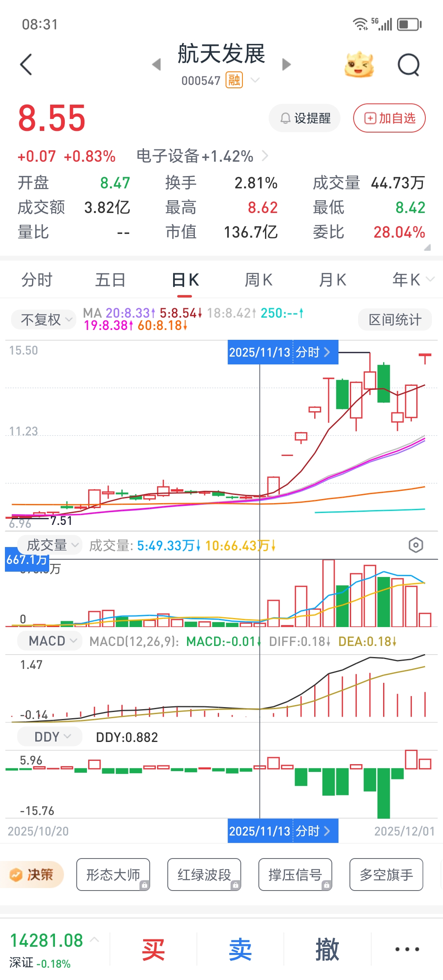Screen dimensions: 443x980
Task: Open the cartoon mascot assistant icon
Action: tap(359, 64)
